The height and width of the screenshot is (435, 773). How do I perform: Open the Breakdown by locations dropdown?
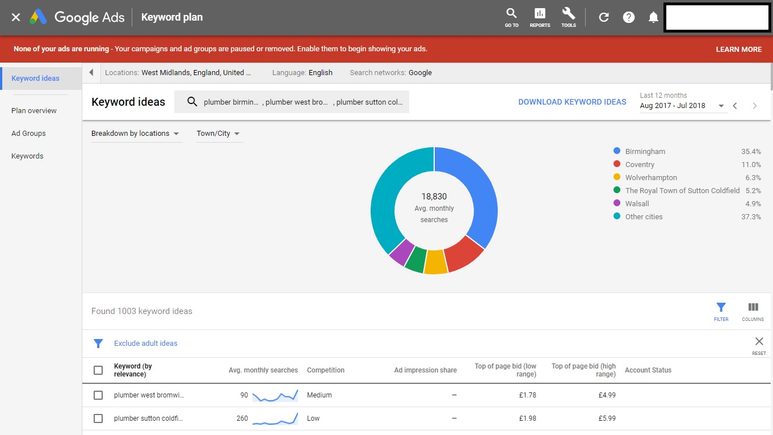tap(135, 134)
